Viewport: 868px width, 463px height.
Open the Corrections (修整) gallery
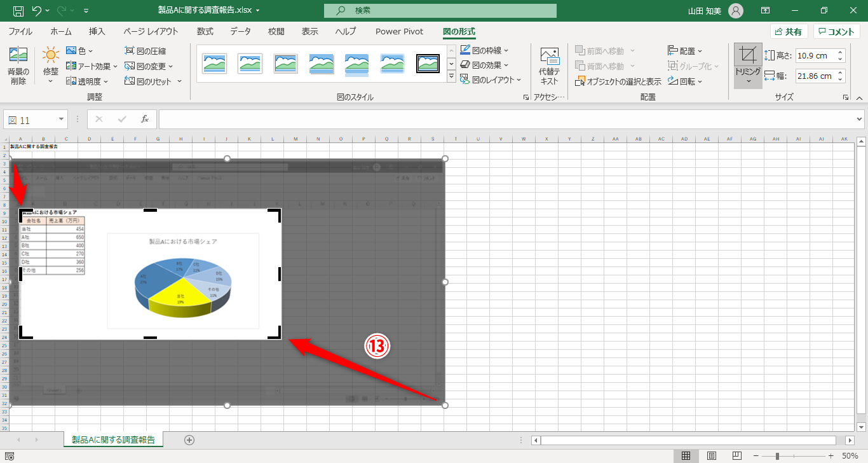coord(51,65)
